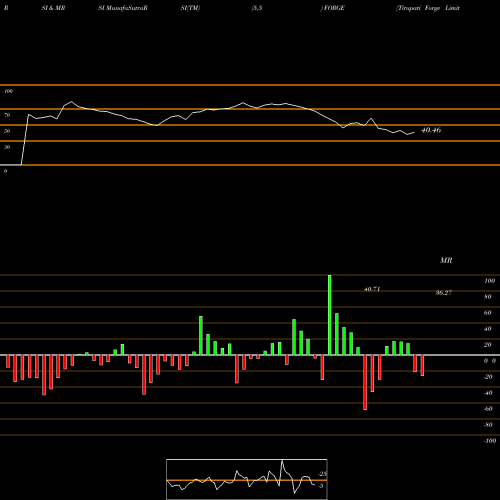Click the RSI current value 40.46

pyautogui.click(x=431, y=130)
